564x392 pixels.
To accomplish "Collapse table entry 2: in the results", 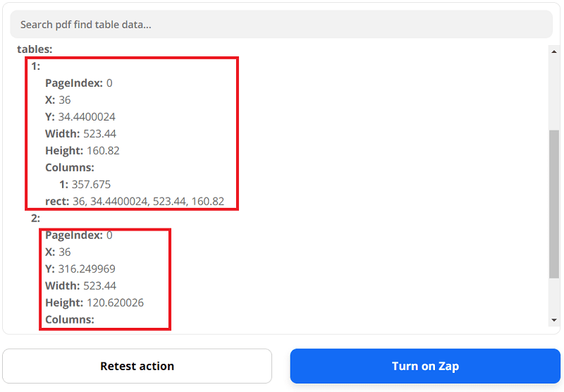I will click(x=36, y=219).
